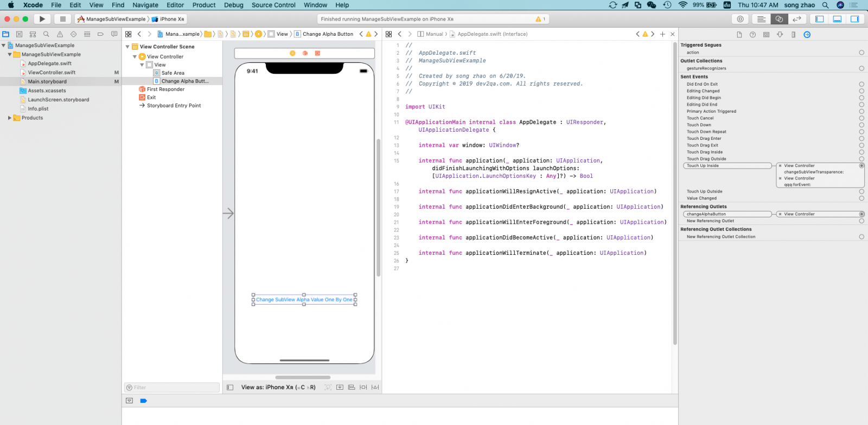Remove the changeAlphaButton outlet connection x
The image size is (868, 425).
[780, 214]
